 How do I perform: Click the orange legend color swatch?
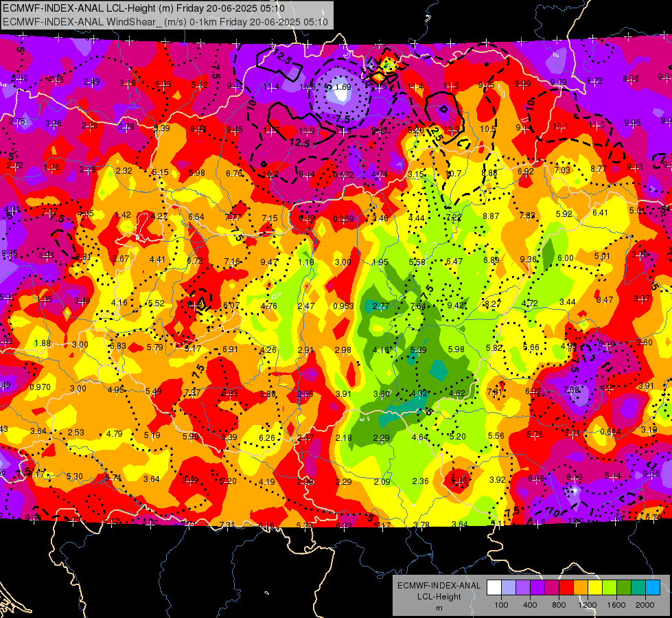(x=581, y=588)
